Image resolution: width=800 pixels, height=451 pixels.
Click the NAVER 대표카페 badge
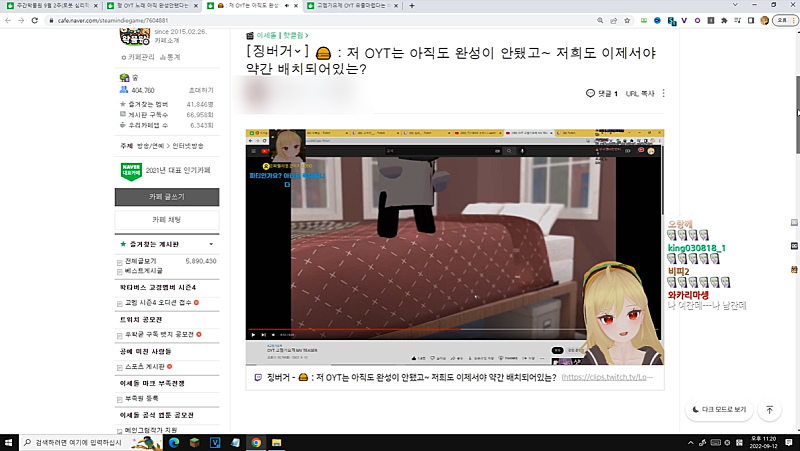click(x=131, y=171)
